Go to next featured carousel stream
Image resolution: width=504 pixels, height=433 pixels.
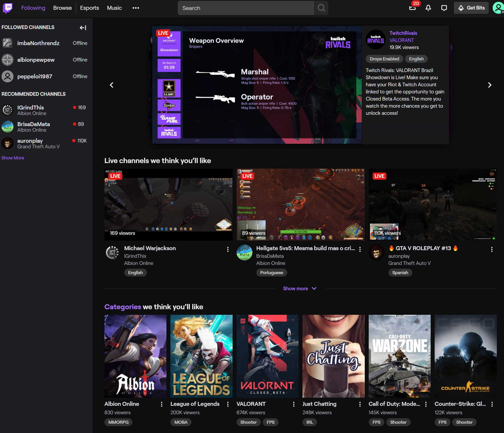489,85
